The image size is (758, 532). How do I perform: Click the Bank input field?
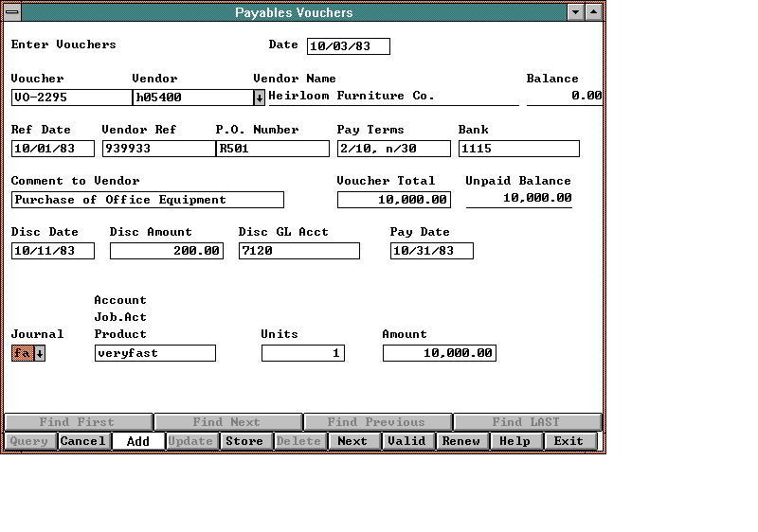point(518,149)
